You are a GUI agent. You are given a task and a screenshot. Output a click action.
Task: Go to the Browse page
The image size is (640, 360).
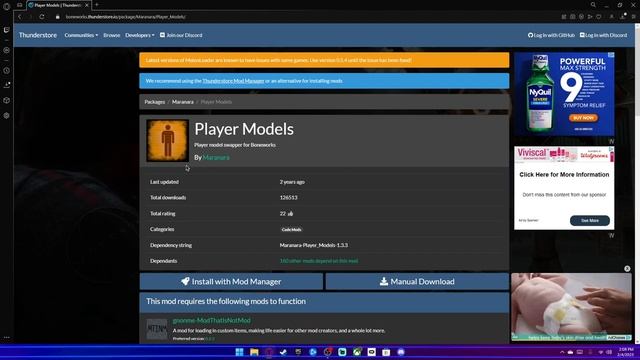[111, 35]
